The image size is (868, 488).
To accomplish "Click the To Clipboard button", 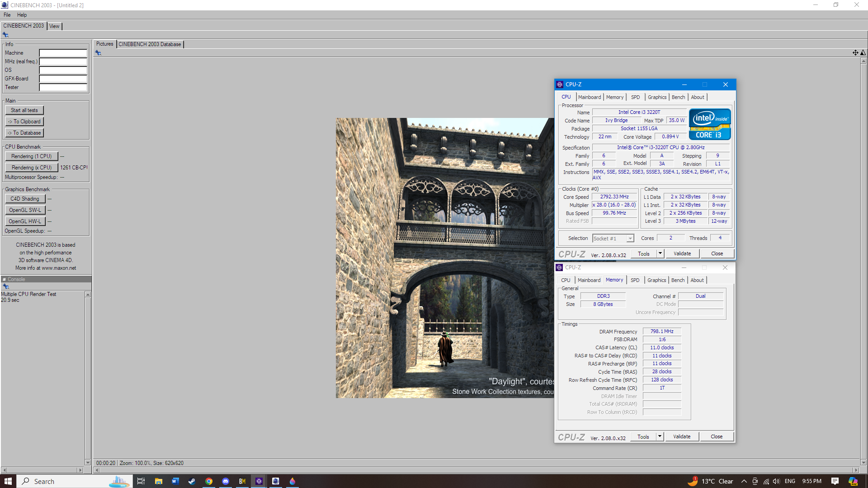I will click(24, 122).
